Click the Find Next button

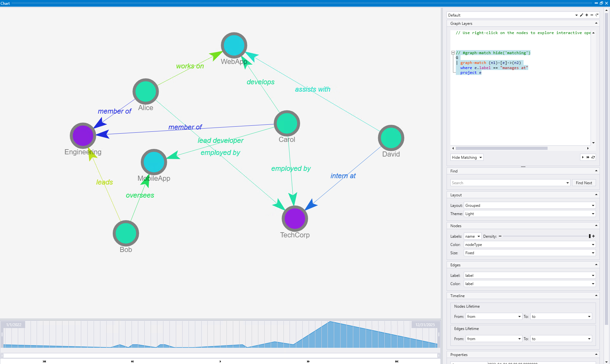pyautogui.click(x=584, y=183)
